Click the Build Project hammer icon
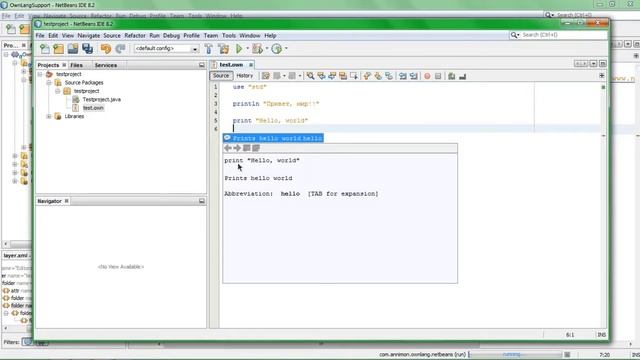This screenshot has height=360, width=640. click(x=209, y=49)
